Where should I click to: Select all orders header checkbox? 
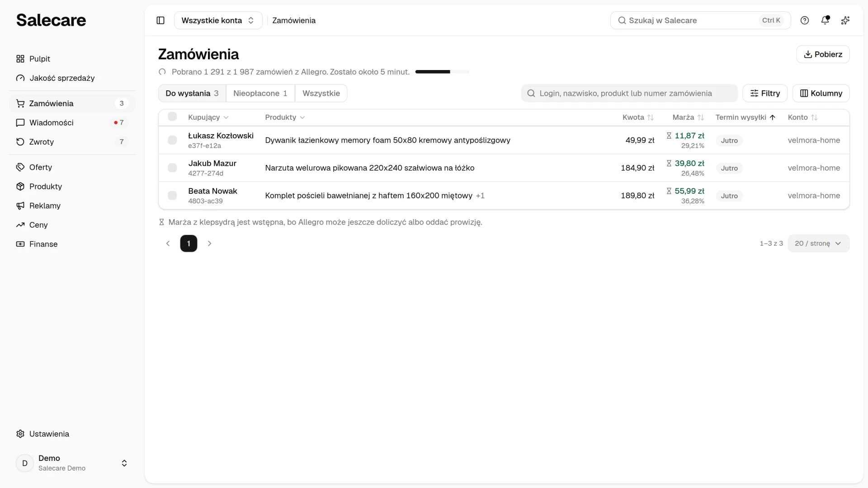172,117
